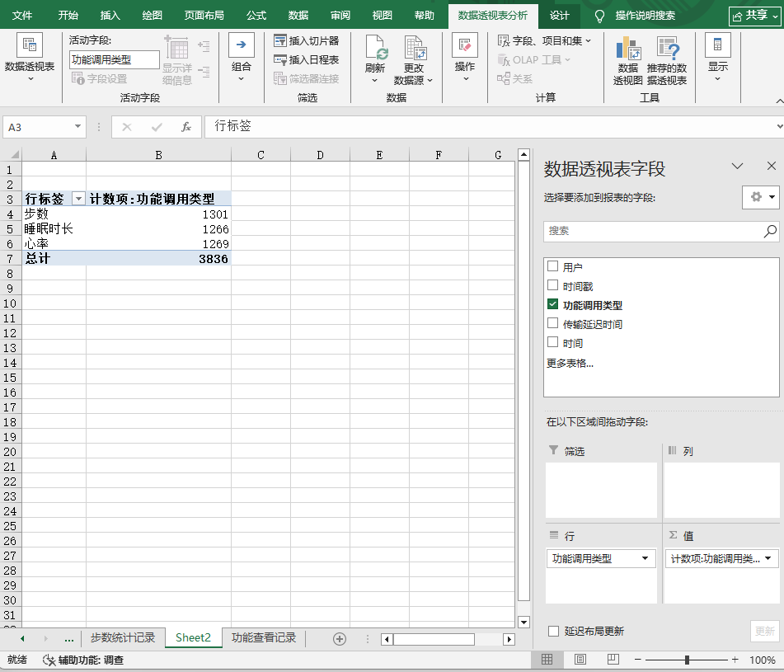Click 字段、项目和集 icon

(504, 40)
